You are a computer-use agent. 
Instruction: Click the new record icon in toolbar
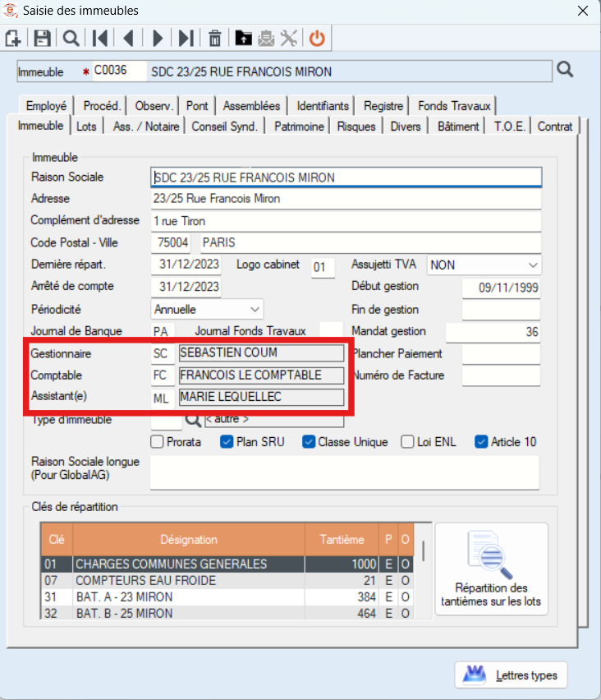[x=13, y=39]
